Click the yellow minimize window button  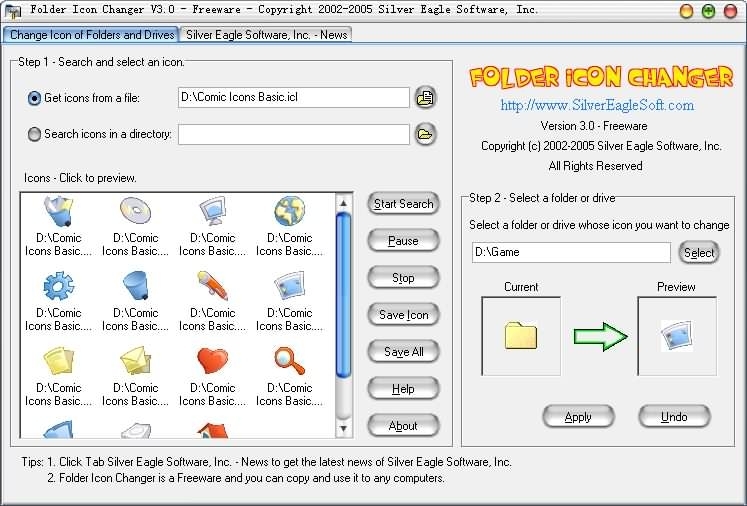tap(686, 11)
